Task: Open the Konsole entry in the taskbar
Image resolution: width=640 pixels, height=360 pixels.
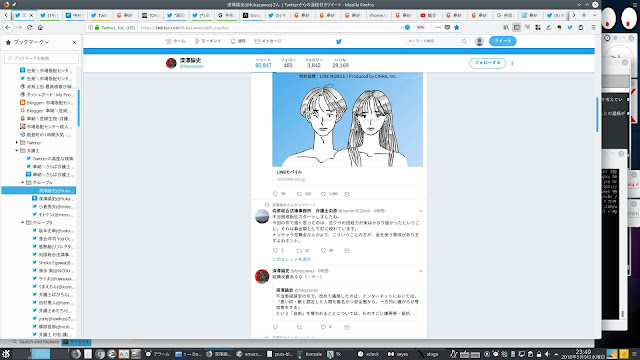Action: point(310,354)
